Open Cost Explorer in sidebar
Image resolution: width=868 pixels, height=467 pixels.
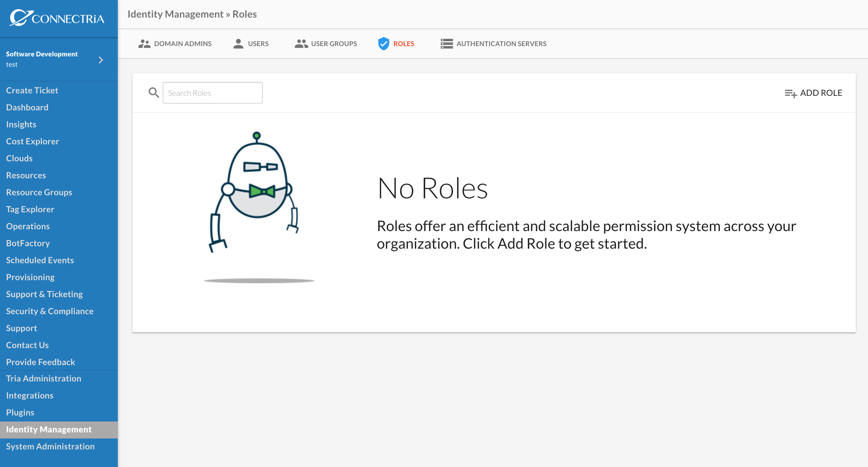32,141
